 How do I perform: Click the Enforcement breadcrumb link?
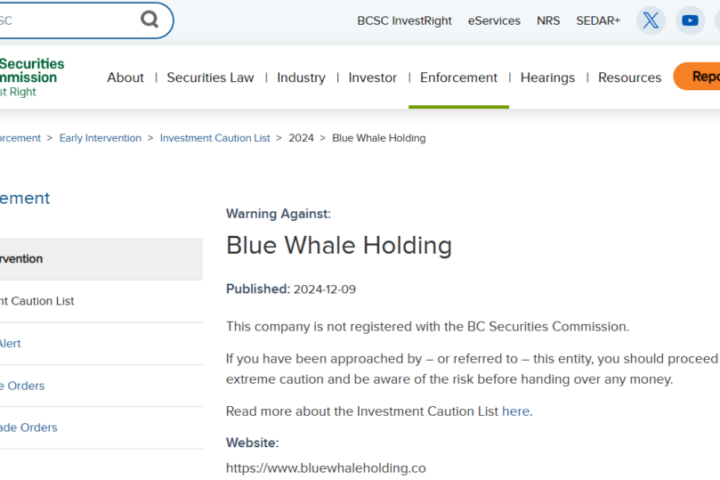click(20, 138)
